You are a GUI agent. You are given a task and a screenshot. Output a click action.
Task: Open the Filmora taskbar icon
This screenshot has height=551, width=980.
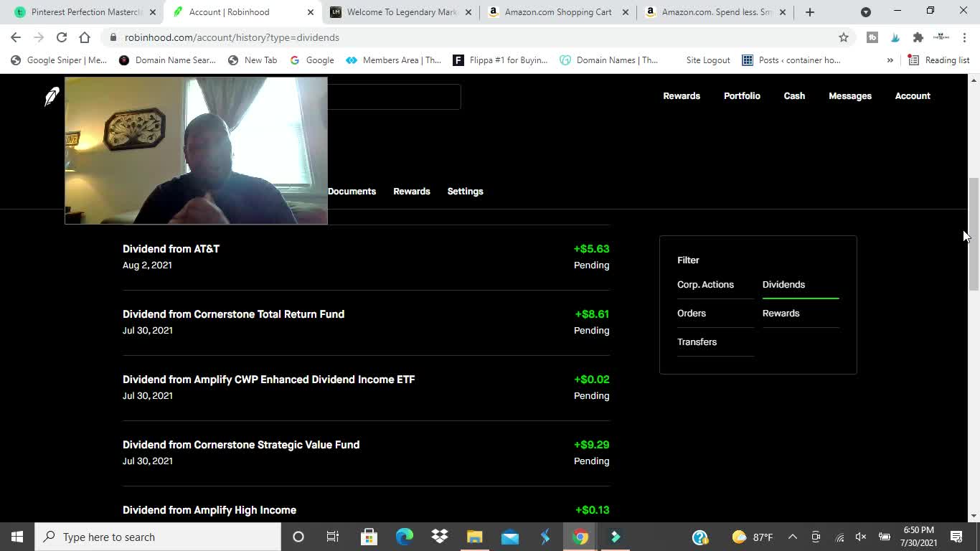[x=616, y=537]
